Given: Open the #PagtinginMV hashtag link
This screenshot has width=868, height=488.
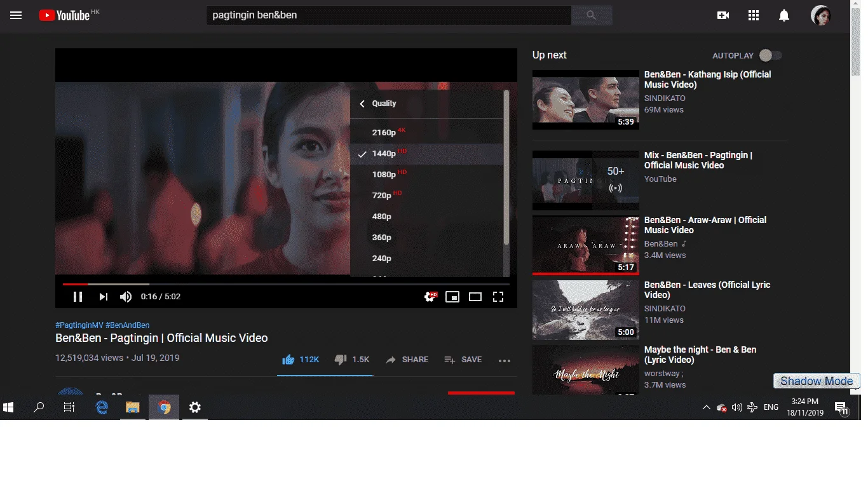Looking at the screenshot, I should coord(79,325).
